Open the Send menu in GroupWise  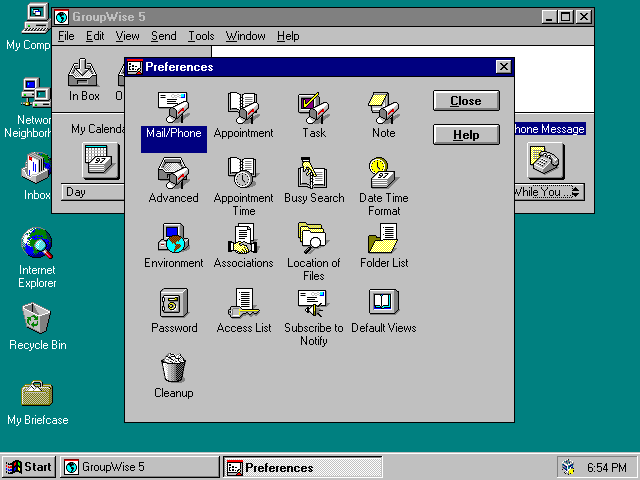click(x=164, y=36)
